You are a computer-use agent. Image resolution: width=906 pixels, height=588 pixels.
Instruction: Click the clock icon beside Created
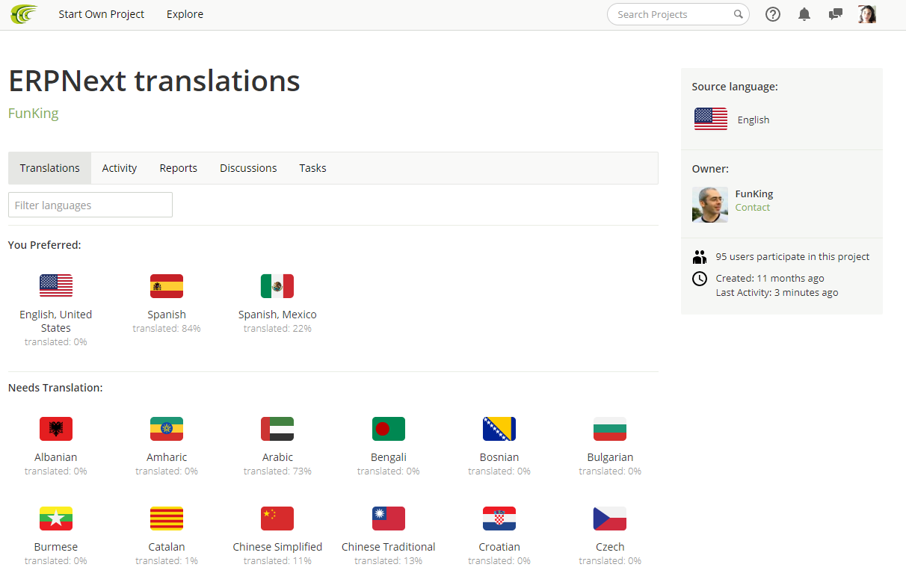click(x=700, y=279)
